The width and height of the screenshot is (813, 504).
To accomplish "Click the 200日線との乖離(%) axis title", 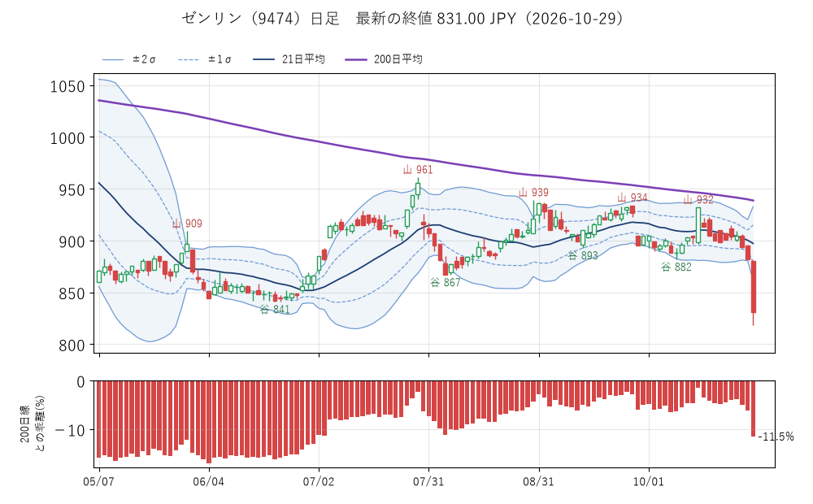I will [33, 424].
